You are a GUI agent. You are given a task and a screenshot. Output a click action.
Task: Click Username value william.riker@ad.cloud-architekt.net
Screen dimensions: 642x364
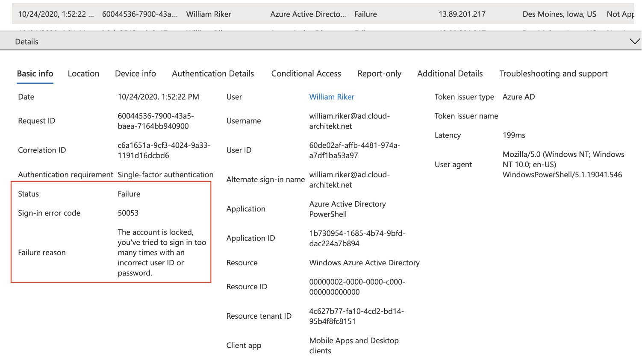pos(350,121)
